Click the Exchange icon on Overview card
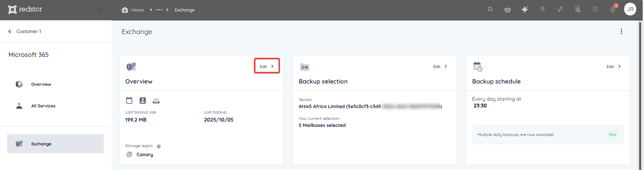644x170 pixels. [131, 66]
